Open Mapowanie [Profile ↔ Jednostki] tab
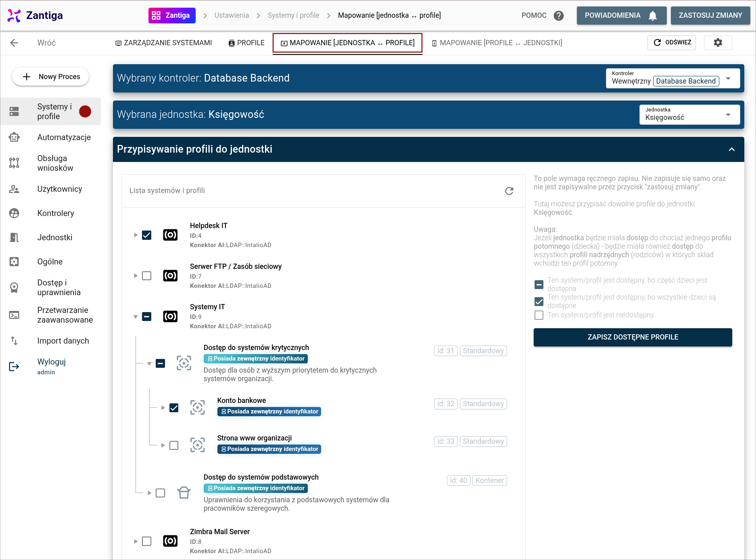This screenshot has height=560, width=756. [x=497, y=43]
